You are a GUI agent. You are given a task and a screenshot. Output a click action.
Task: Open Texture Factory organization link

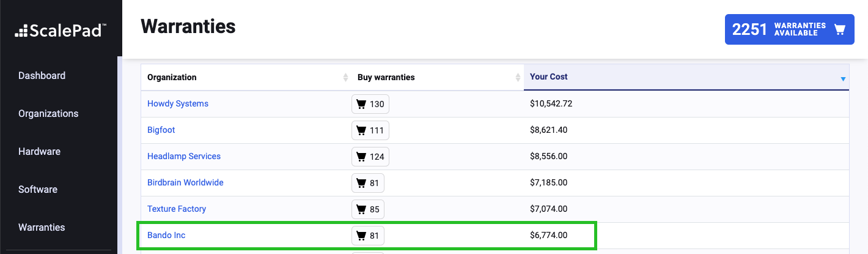(x=177, y=209)
